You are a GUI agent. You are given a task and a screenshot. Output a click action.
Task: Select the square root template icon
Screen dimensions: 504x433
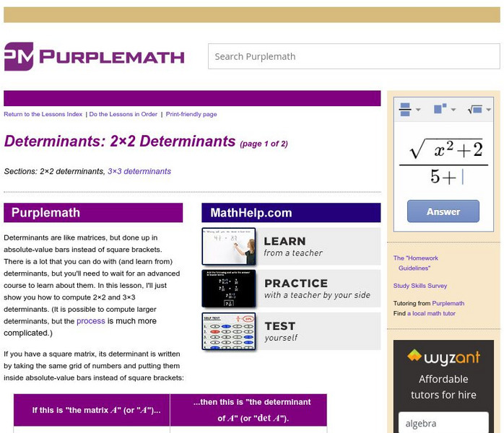click(475, 110)
